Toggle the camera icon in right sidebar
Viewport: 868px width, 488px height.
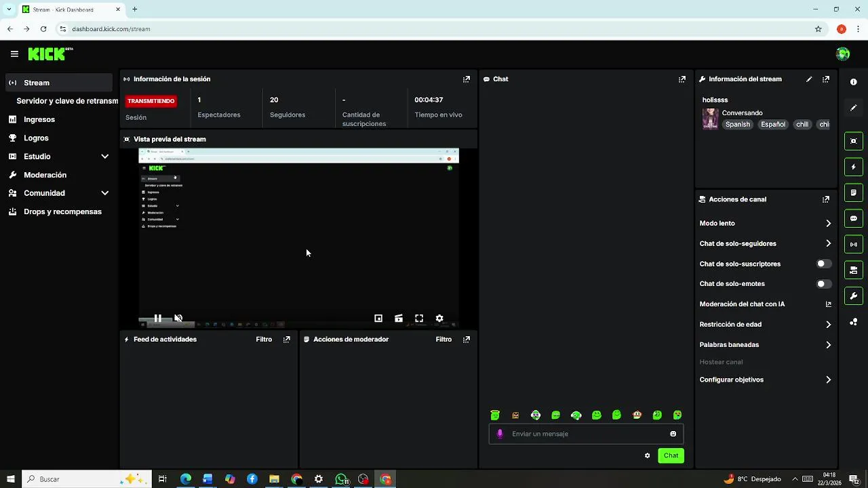tap(854, 270)
